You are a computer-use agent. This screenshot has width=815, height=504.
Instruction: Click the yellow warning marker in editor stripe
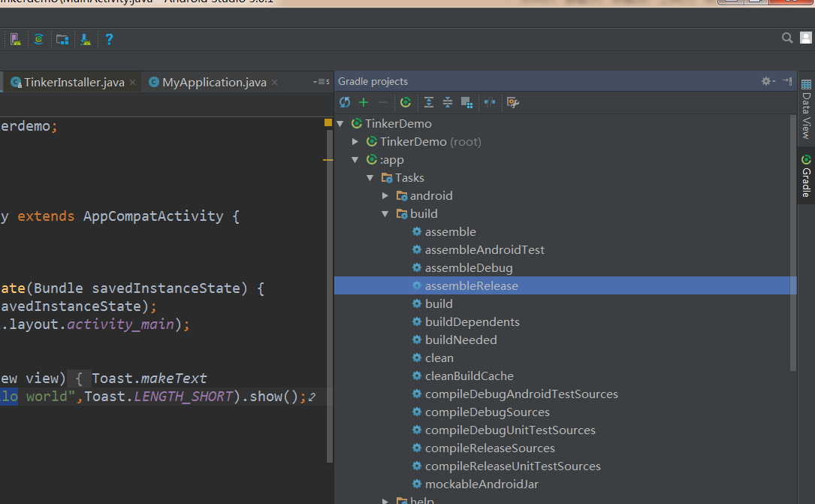point(328,122)
